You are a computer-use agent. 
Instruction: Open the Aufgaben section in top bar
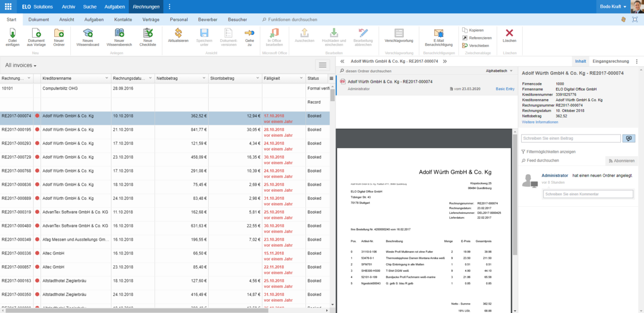[115, 6]
